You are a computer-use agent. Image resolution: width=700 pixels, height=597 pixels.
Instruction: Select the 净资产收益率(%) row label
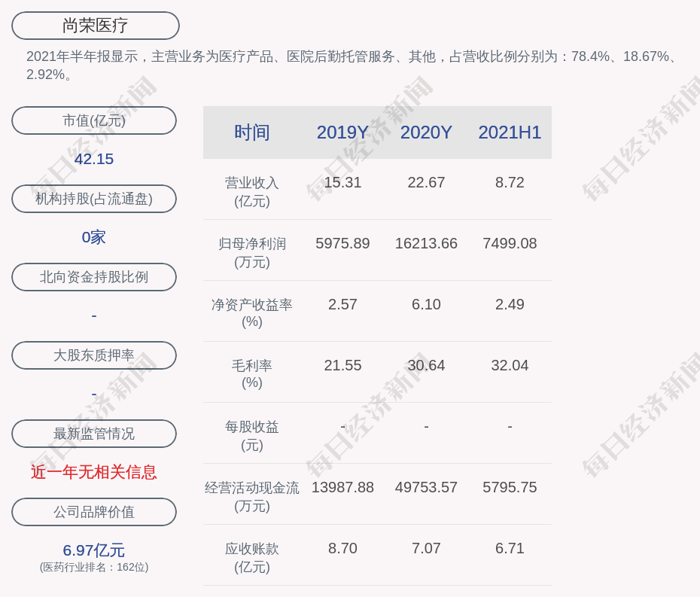pos(251,313)
